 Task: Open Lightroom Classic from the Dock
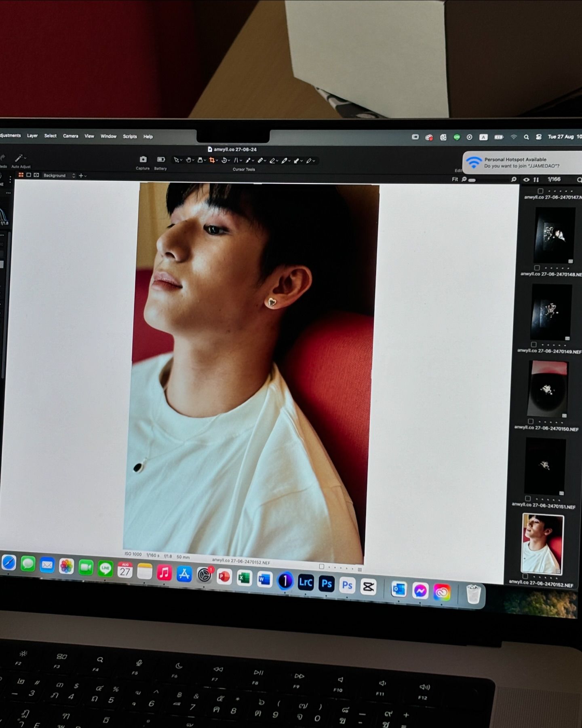[x=306, y=582]
